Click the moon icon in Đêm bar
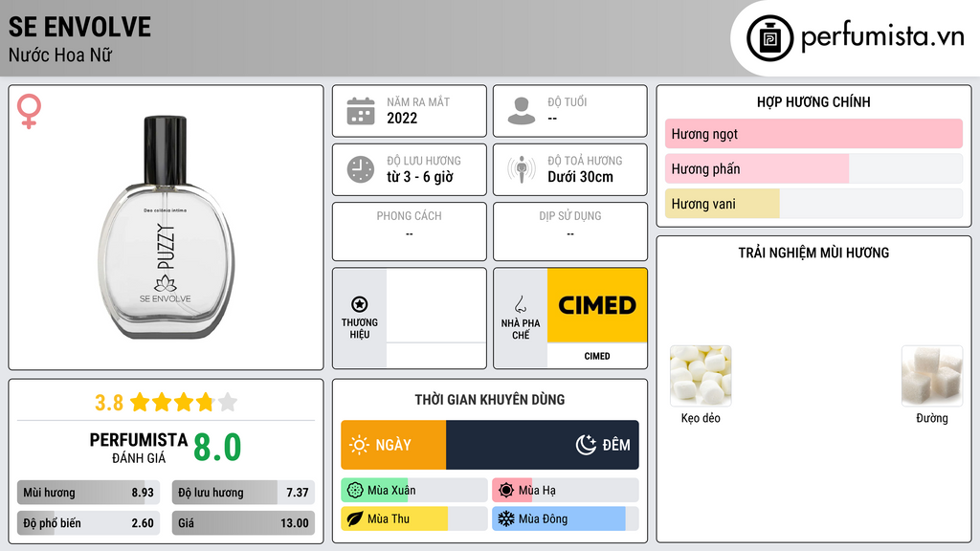The width and height of the screenshot is (980, 551). click(x=586, y=445)
